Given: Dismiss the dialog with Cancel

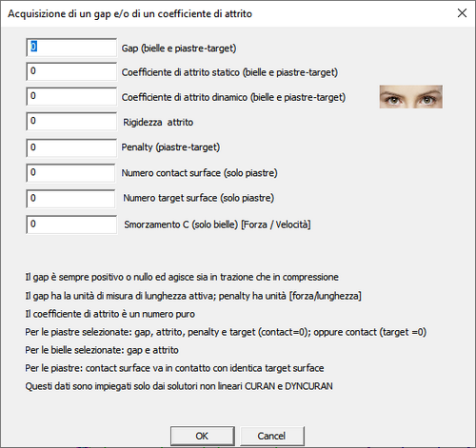Looking at the screenshot, I should click(x=272, y=436).
